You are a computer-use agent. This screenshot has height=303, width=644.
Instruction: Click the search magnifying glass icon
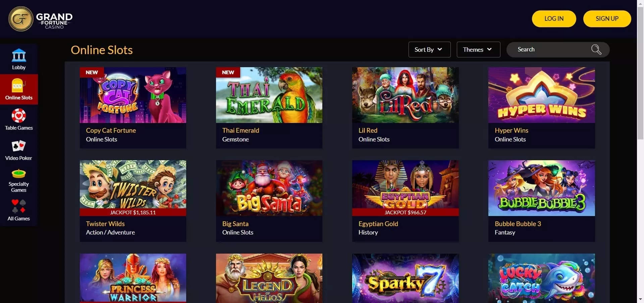pyautogui.click(x=596, y=50)
